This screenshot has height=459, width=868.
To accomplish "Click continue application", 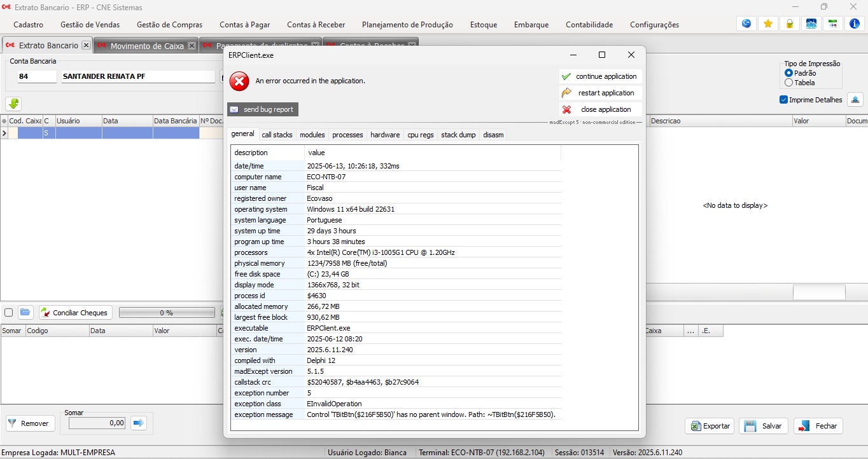I will [600, 76].
